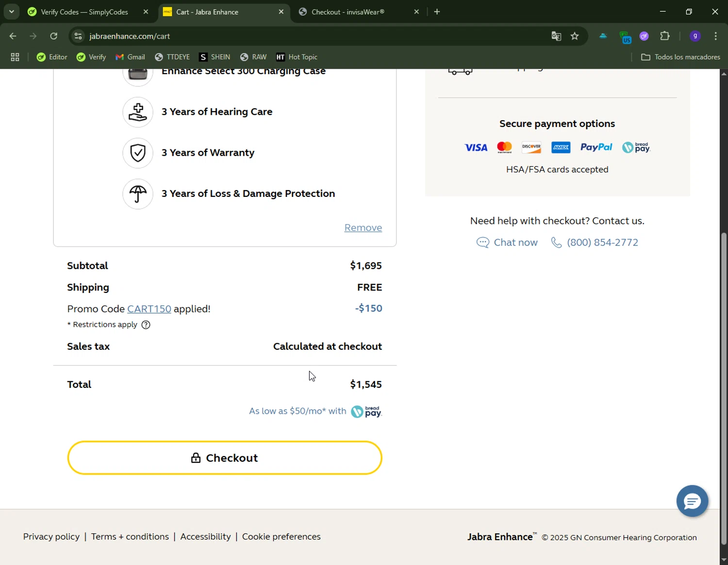Click the Hearing Care hand icon
Image resolution: width=728 pixels, height=565 pixels.
(138, 112)
